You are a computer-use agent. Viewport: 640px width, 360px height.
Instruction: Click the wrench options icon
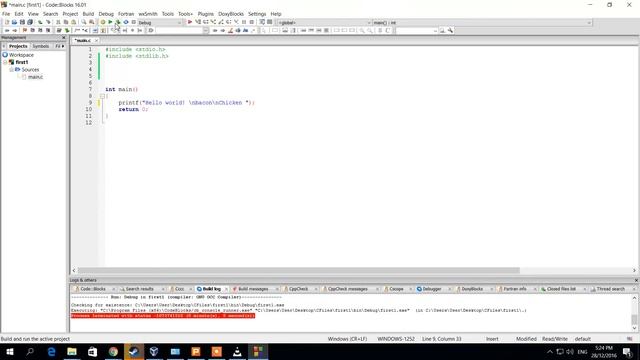[450, 31]
